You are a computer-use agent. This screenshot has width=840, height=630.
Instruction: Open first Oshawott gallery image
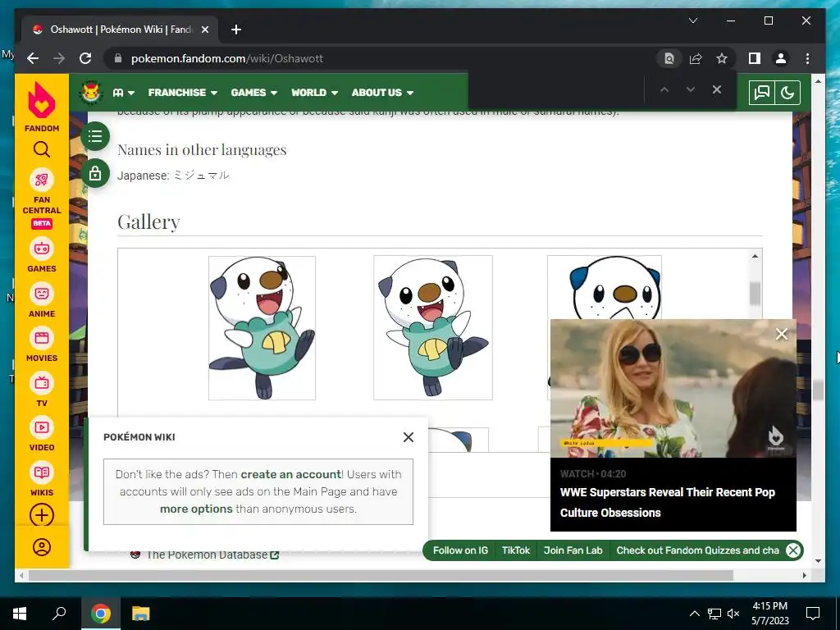click(262, 328)
